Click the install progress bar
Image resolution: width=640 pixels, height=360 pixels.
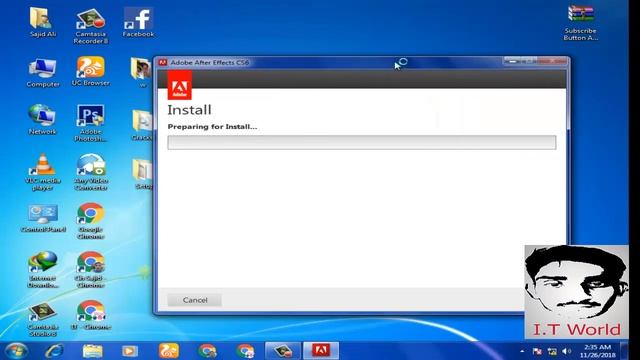click(x=362, y=142)
